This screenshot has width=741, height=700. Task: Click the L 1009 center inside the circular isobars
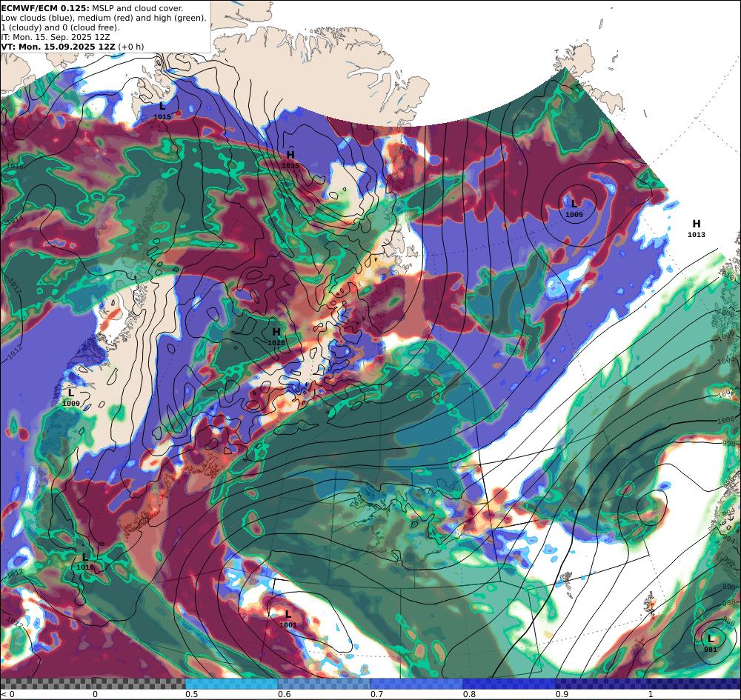[574, 208]
